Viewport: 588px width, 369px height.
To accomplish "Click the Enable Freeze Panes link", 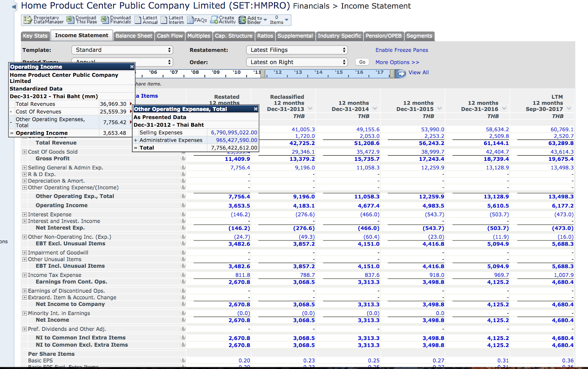I will point(402,50).
